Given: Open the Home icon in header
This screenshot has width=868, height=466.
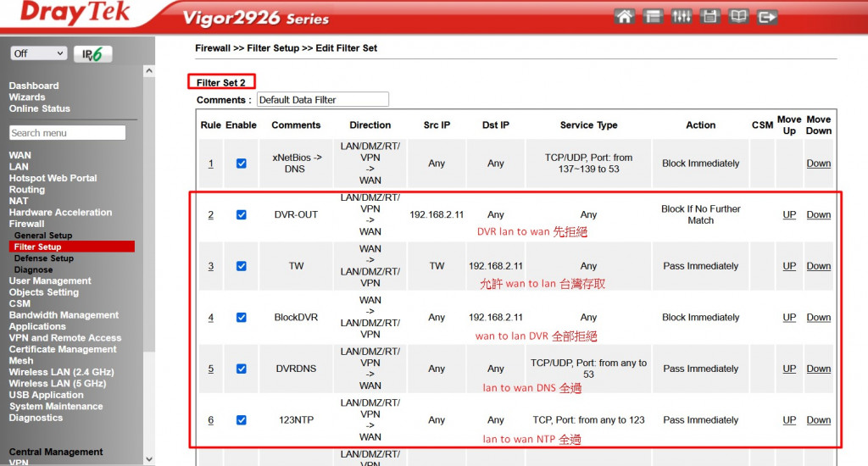Looking at the screenshot, I should (625, 17).
